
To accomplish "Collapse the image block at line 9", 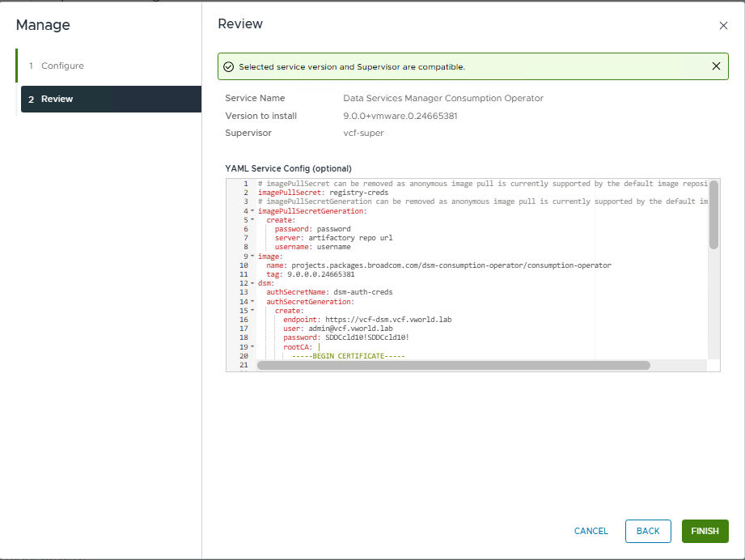I will coord(252,256).
